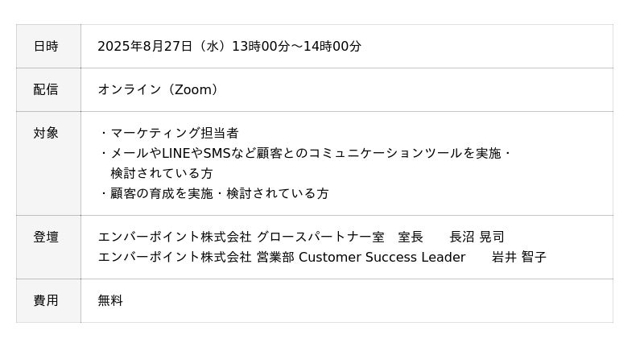Click the first エンバーポイント株式会社 company name
This screenshot has width=644, height=347.
tap(175, 237)
